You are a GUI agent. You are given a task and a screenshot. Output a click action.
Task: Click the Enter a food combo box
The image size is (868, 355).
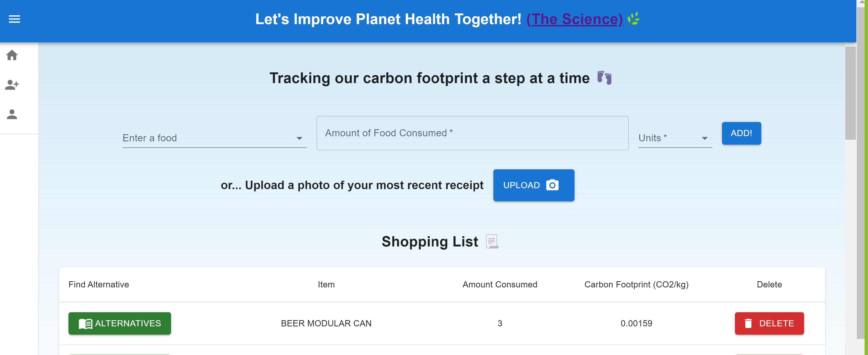click(206, 138)
